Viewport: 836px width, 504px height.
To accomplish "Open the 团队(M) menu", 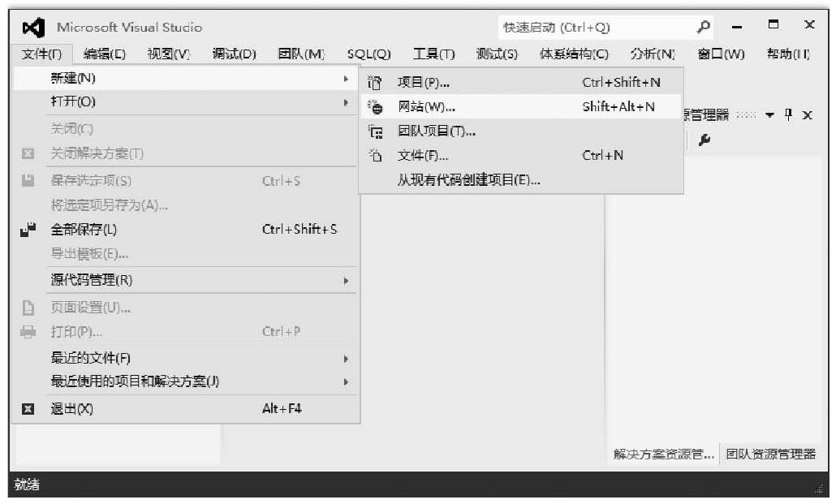I will pyautogui.click(x=301, y=54).
